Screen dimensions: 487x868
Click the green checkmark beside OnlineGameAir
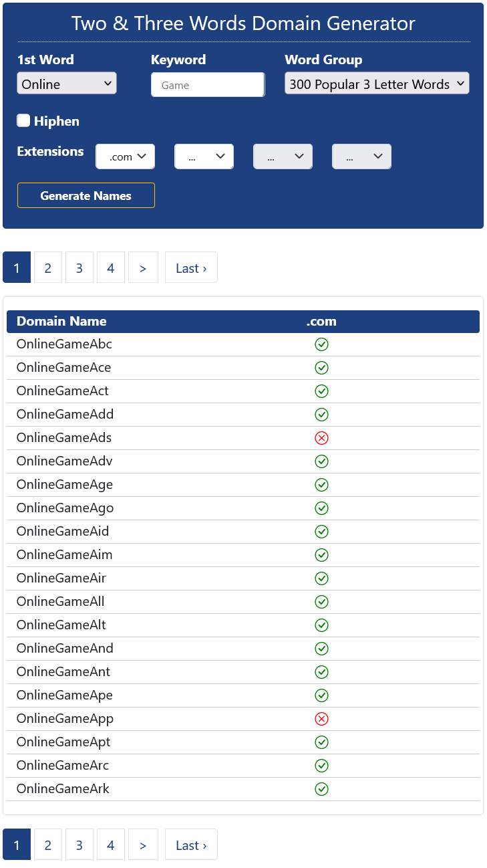point(321,578)
